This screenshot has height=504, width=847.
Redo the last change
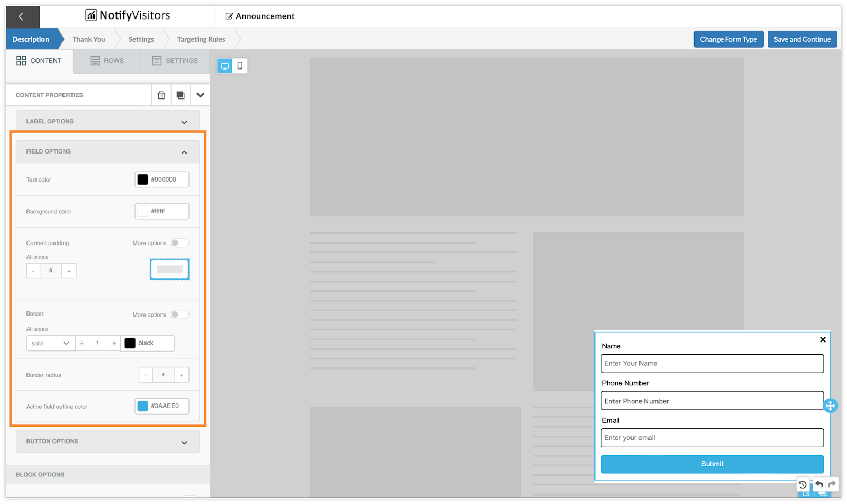(x=832, y=484)
